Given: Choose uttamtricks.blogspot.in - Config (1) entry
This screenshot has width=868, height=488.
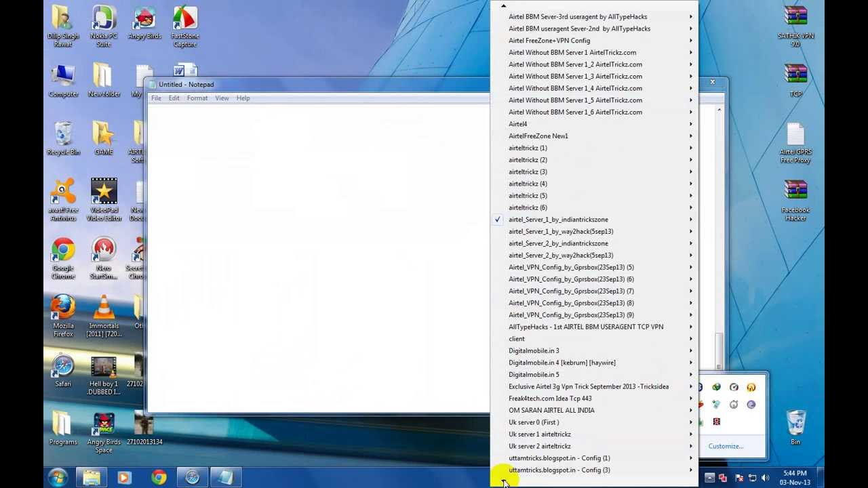Looking at the screenshot, I should click(594, 458).
